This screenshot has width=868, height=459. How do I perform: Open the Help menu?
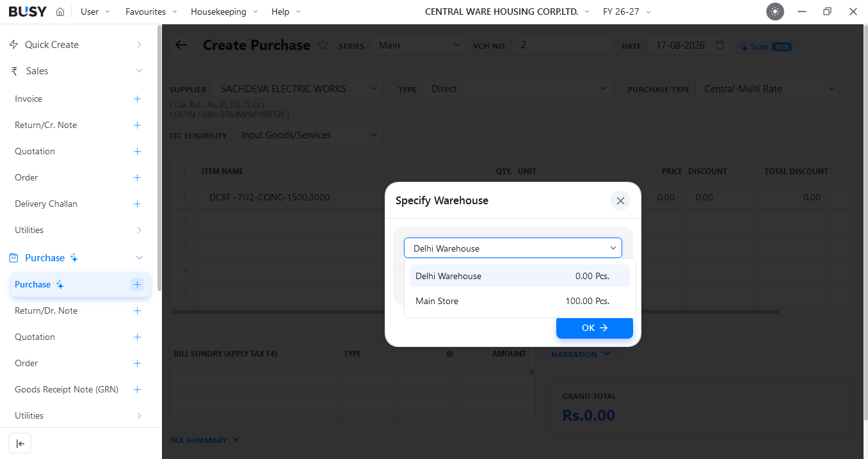click(285, 12)
